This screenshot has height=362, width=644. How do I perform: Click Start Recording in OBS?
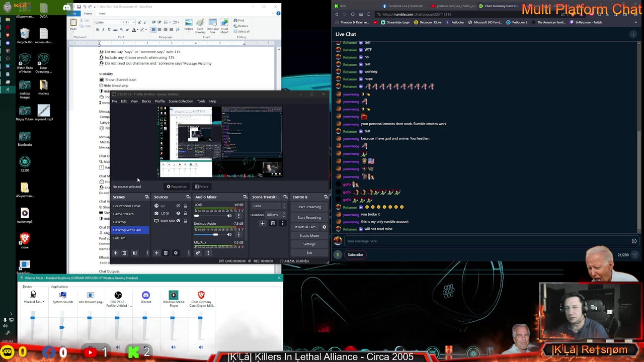[309, 218]
